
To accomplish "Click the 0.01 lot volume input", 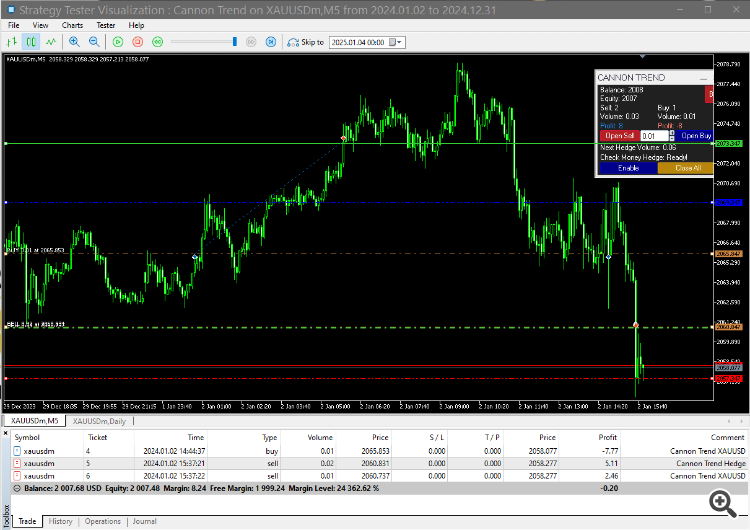I will point(654,136).
